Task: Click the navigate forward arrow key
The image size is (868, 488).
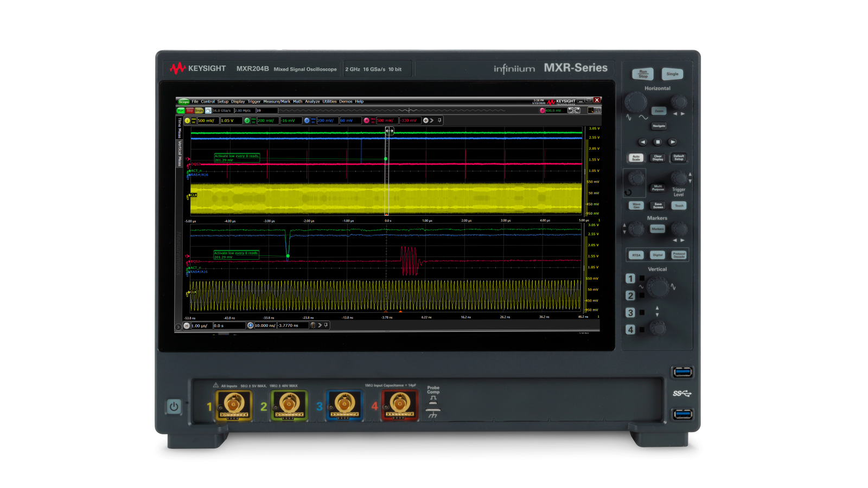Action: coord(673,142)
